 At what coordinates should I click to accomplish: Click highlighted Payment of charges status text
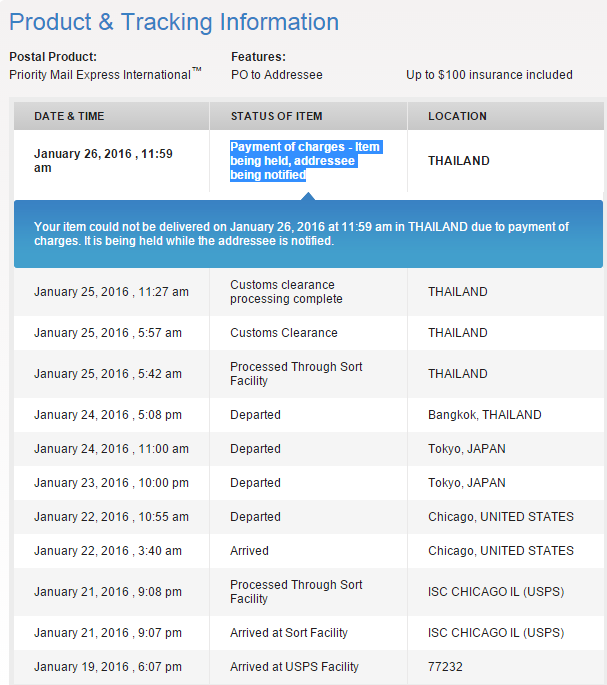pyautogui.click(x=306, y=161)
